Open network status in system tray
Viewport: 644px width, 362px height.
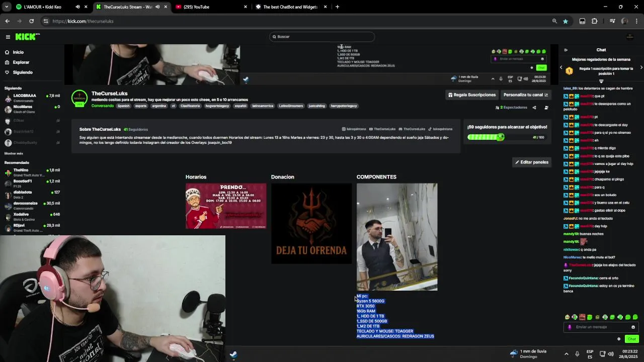tap(603, 354)
